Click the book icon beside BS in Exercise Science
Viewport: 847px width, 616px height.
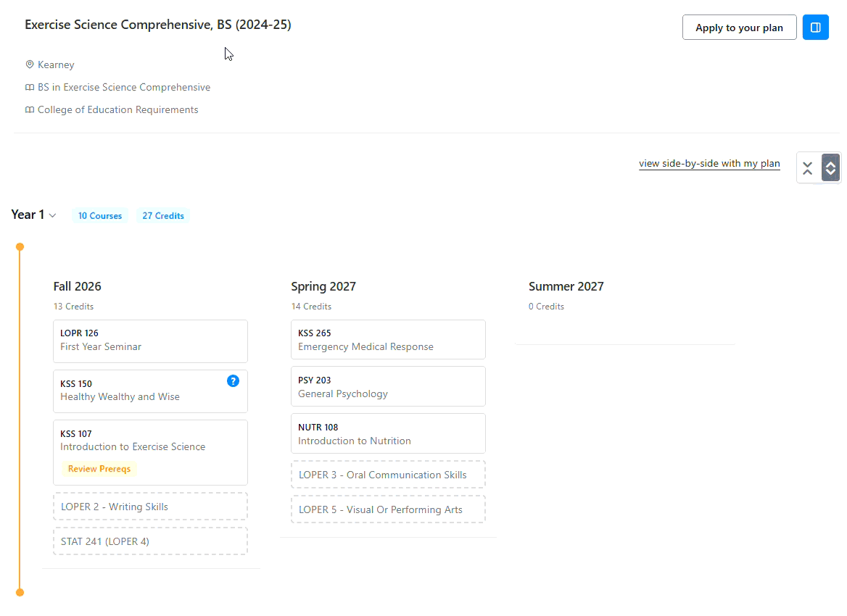(x=30, y=88)
